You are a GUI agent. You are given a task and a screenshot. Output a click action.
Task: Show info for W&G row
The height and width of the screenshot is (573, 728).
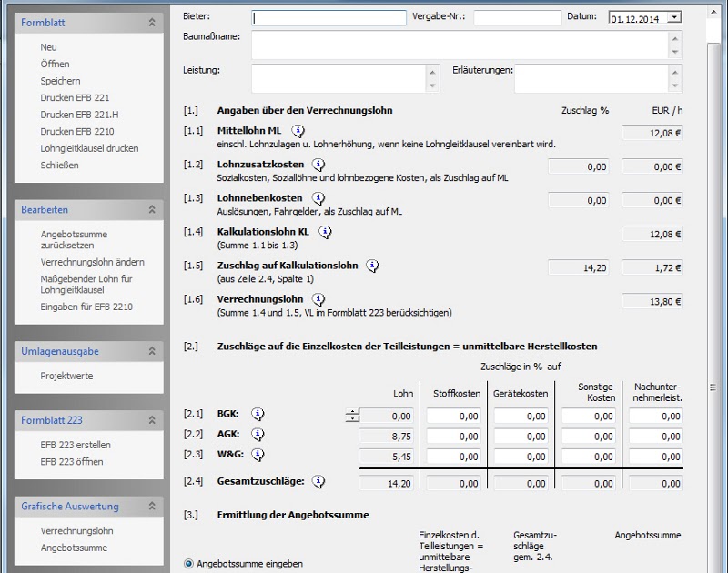coord(258,455)
